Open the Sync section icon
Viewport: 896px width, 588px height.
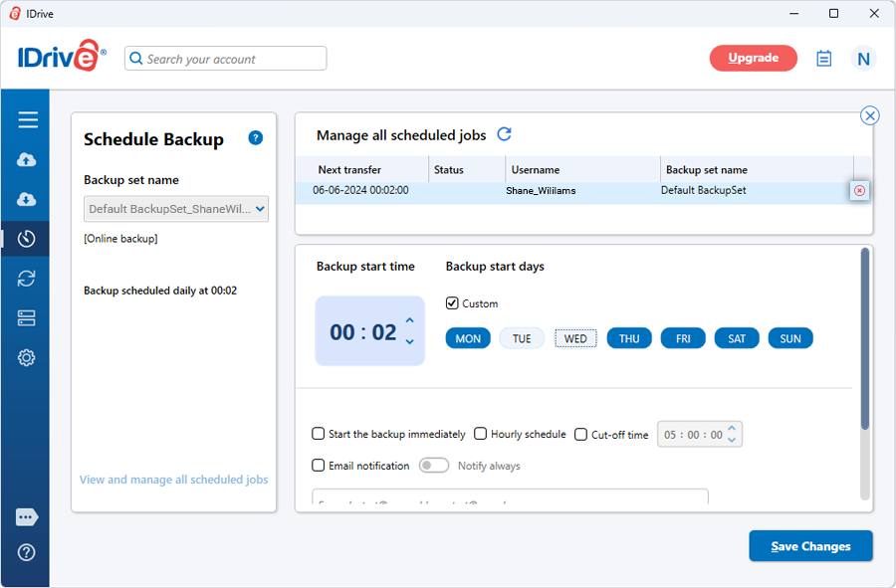27,279
